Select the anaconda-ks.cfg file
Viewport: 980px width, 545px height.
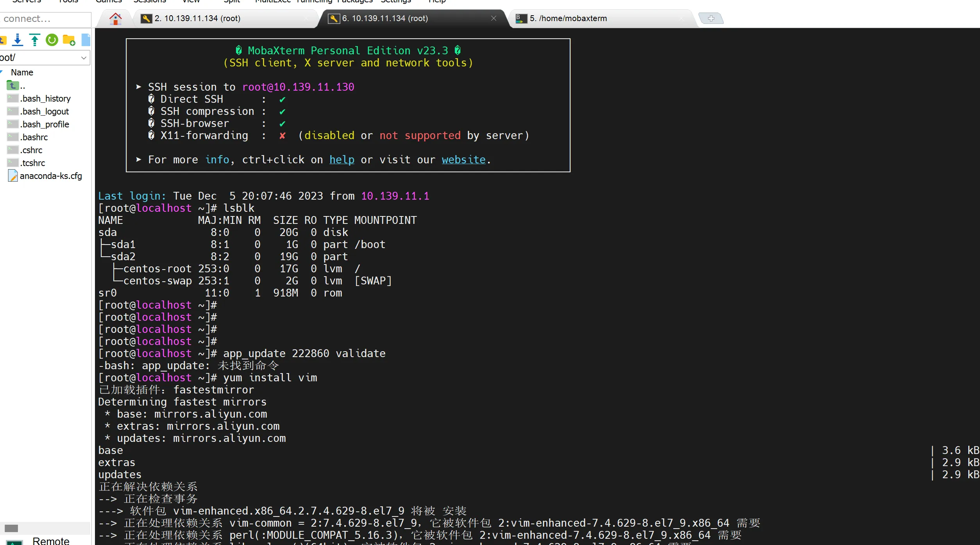point(50,176)
